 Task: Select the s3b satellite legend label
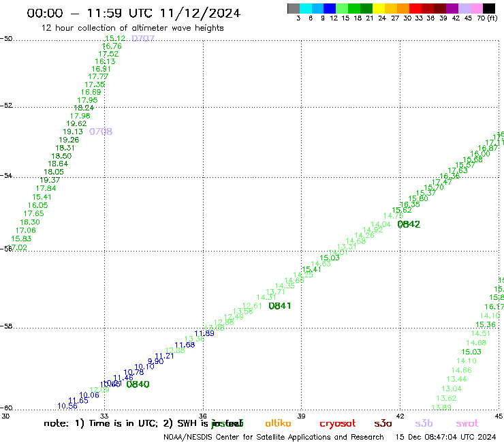(424, 423)
